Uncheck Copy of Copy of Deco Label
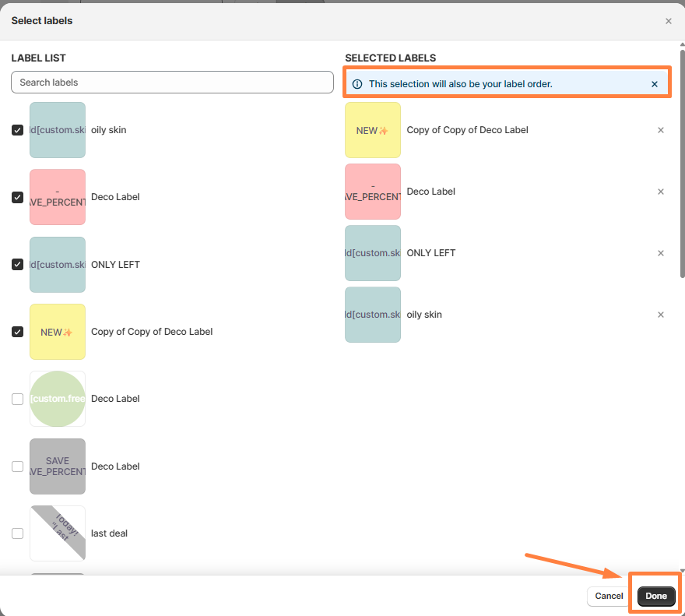The width and height of the screenshot is (685, 616). 17,332
